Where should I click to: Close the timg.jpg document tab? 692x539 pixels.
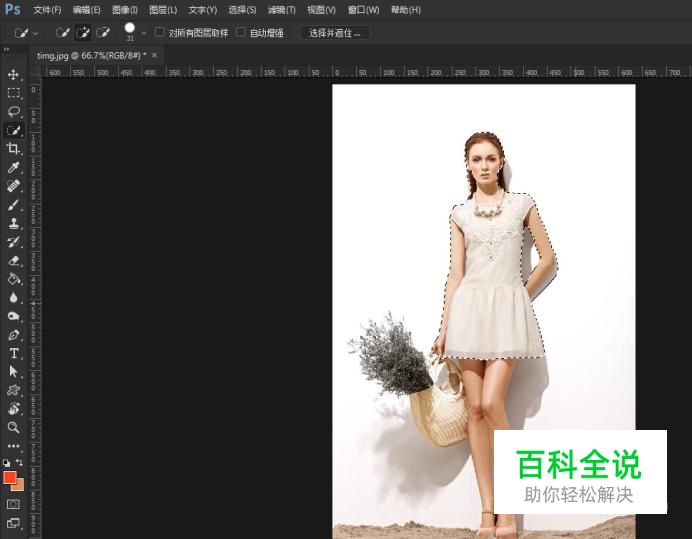[x=154, y=56]
